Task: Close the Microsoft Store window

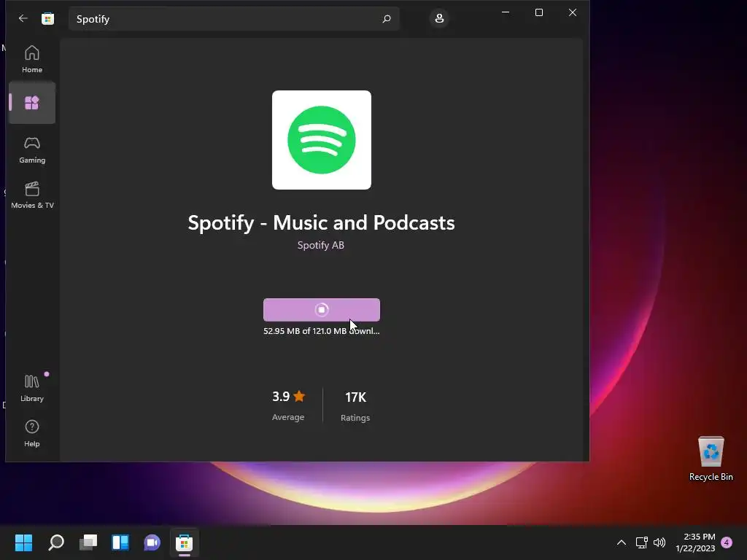Action: [573, 12]
